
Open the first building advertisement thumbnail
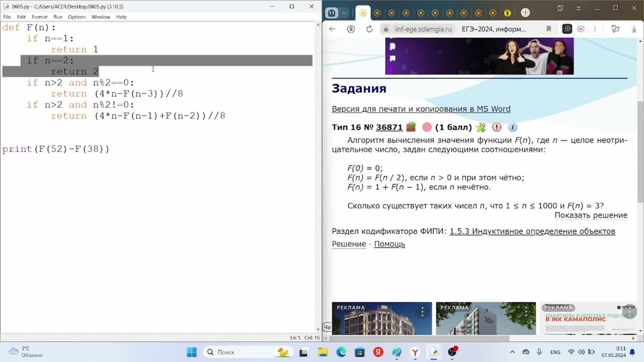tap(382, 318)
